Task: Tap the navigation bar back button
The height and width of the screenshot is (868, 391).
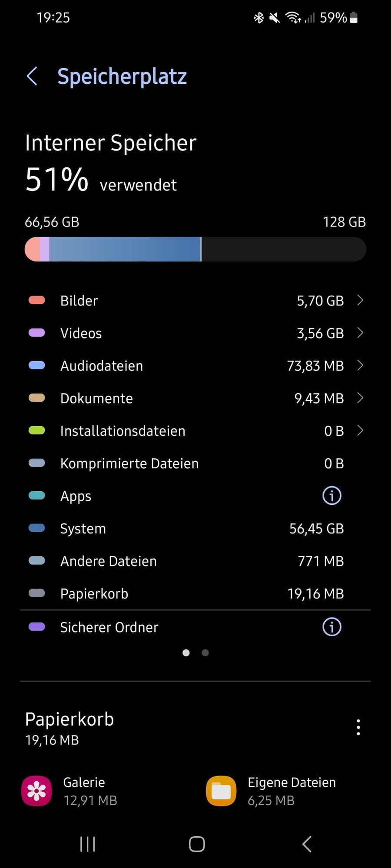Action: [307, 844]
